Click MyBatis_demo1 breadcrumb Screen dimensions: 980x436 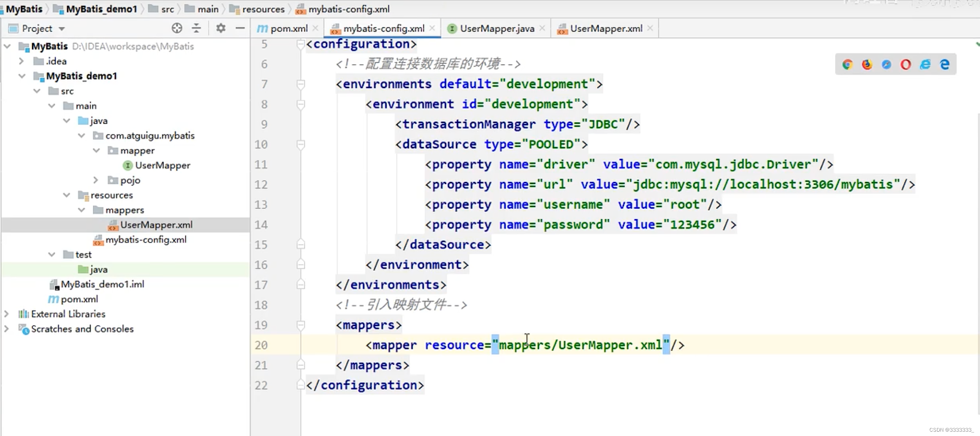coord(96,9)
